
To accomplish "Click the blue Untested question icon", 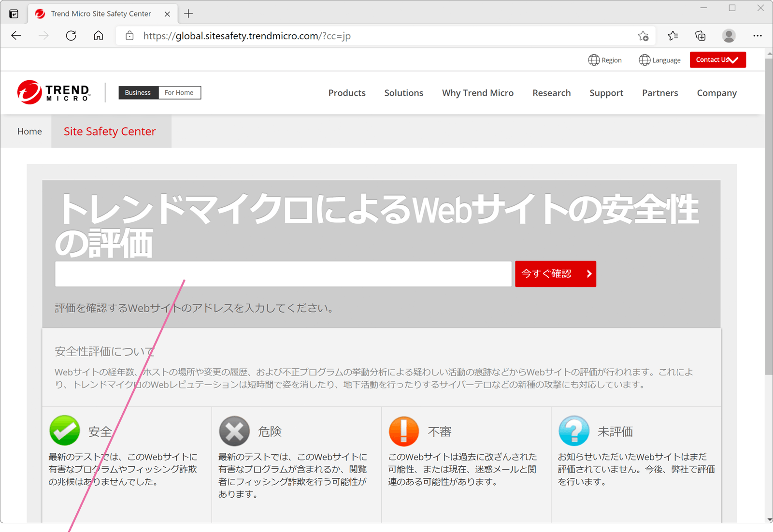I will tap(574, 431).
